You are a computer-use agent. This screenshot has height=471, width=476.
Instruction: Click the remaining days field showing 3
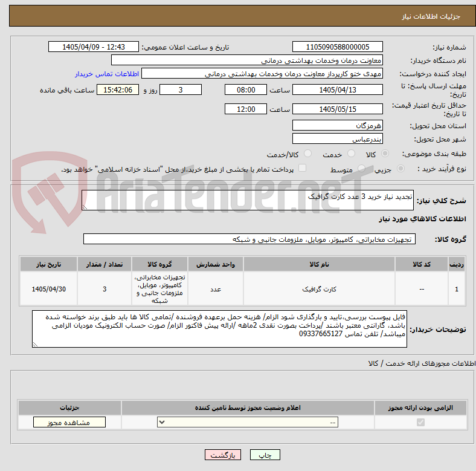point(181,89)
